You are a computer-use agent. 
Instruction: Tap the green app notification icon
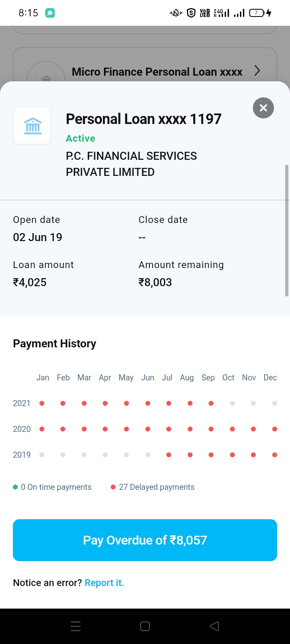click(50, 13)
